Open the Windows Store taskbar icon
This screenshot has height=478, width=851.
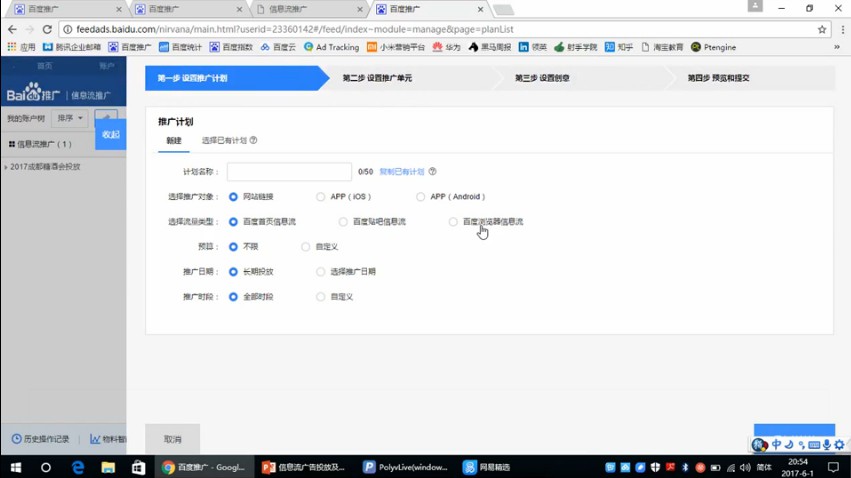[138, 467]
